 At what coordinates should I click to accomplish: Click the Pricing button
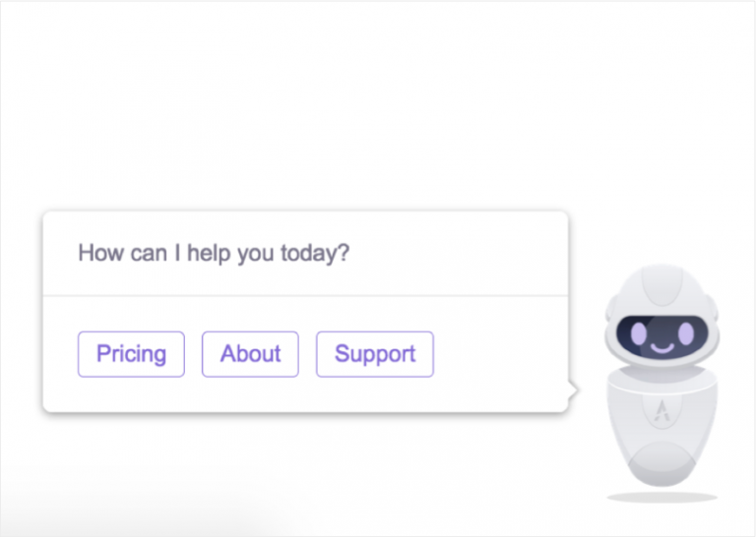[131, 354]
